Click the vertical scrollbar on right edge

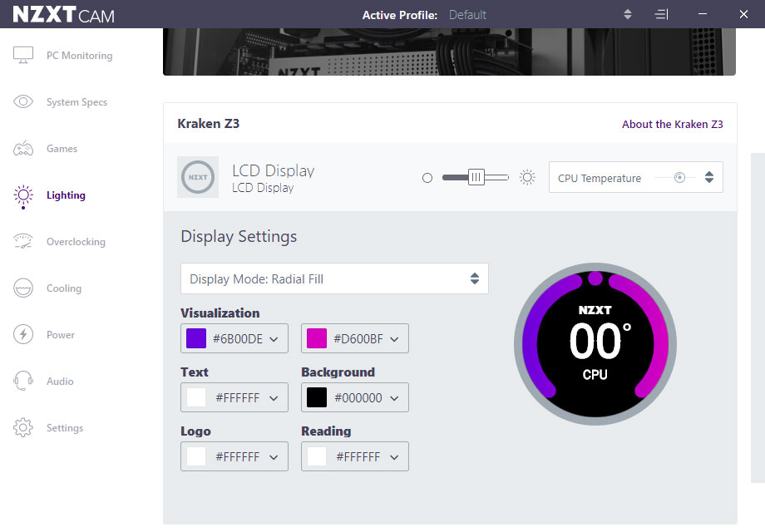(x=758, y=318)
